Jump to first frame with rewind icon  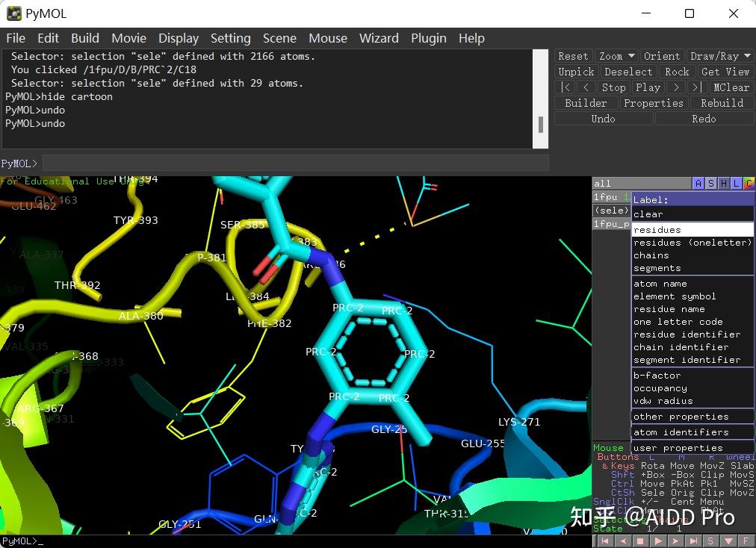(x=604, y=541)
